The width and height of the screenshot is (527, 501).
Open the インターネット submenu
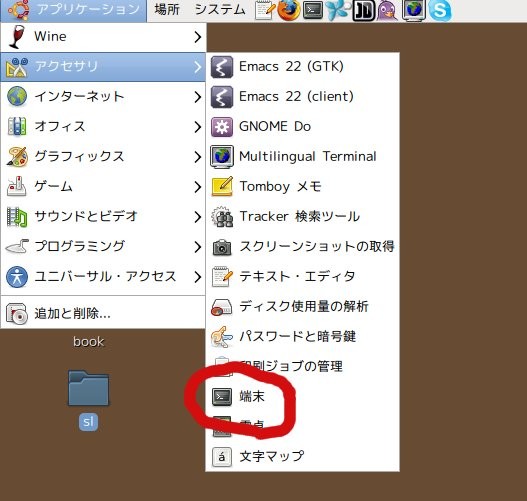tap(103, 96)
